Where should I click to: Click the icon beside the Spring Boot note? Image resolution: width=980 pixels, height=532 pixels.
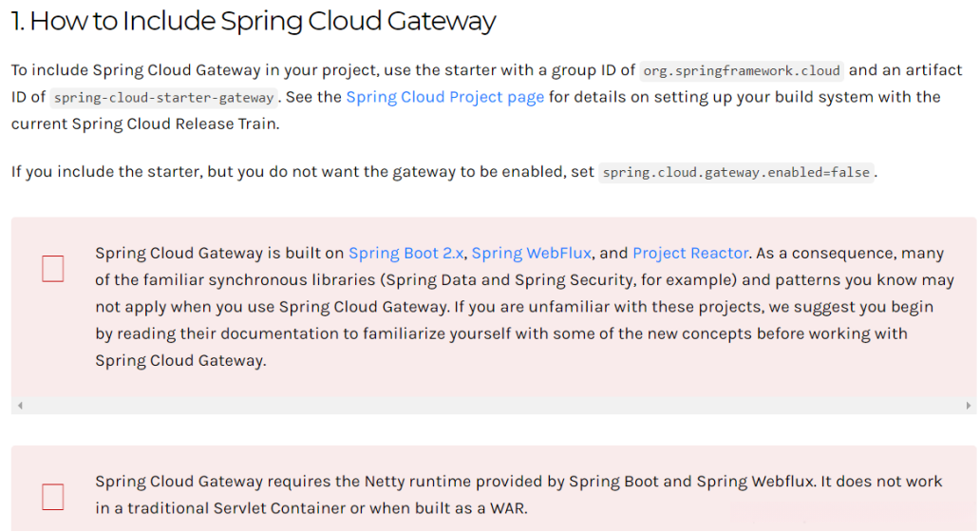(x=53, y=269)
